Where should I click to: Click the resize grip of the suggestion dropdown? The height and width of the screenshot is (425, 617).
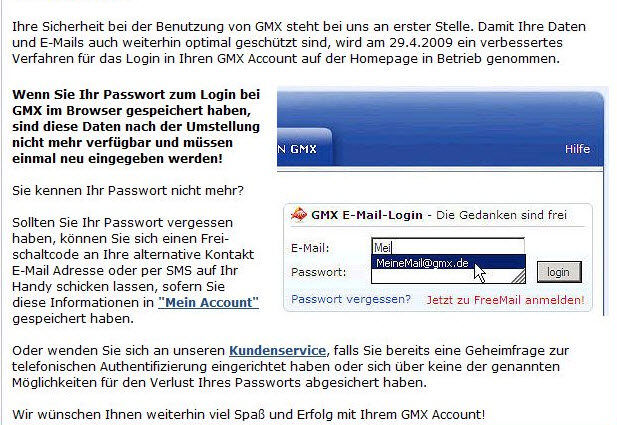tap(521, 277)
